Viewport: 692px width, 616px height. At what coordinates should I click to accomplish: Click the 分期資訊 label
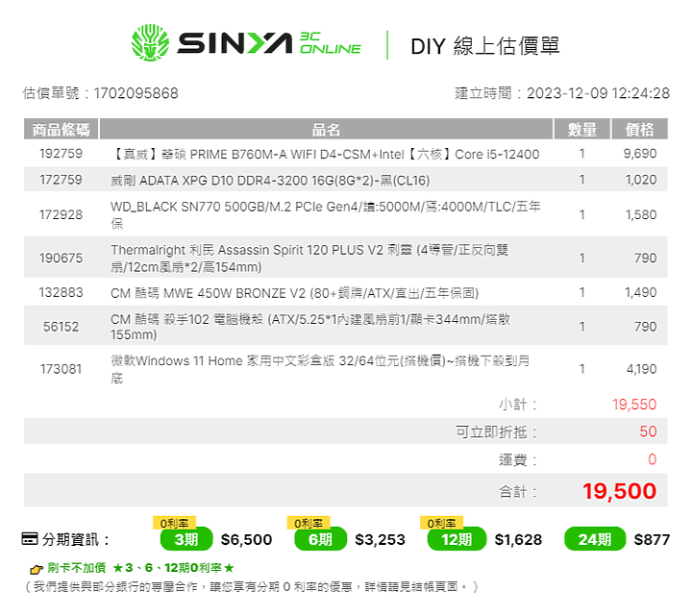(x=75, y=540)
